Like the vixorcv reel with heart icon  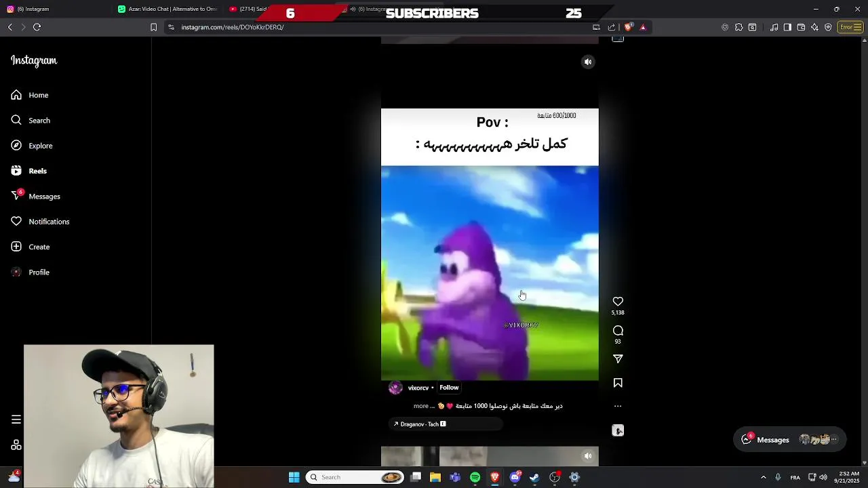[618, 302]
